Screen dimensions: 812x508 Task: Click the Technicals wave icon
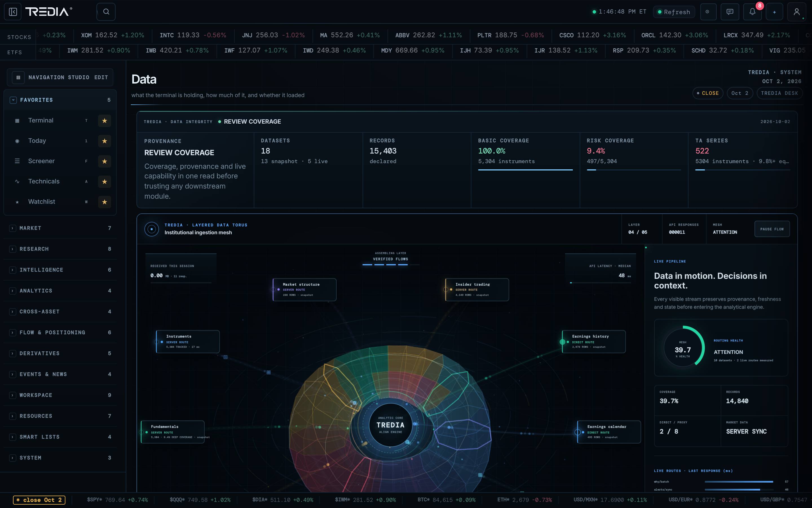[17, 181]
